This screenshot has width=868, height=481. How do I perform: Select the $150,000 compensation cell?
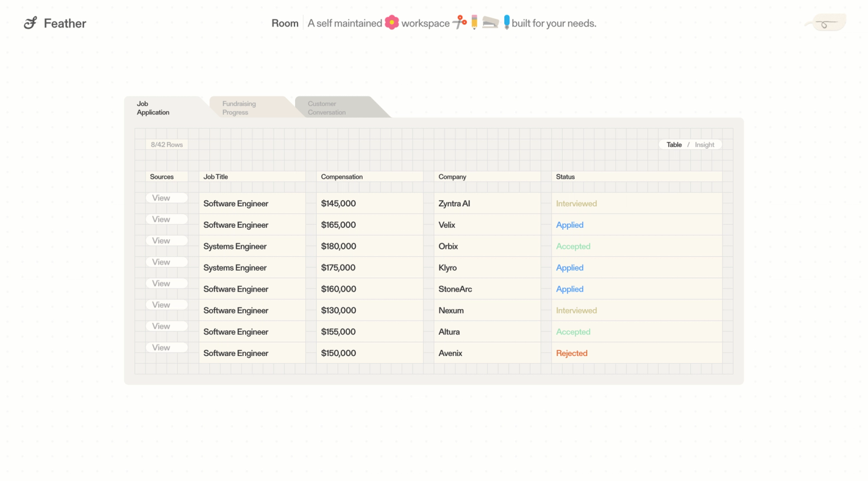[370, 353]
